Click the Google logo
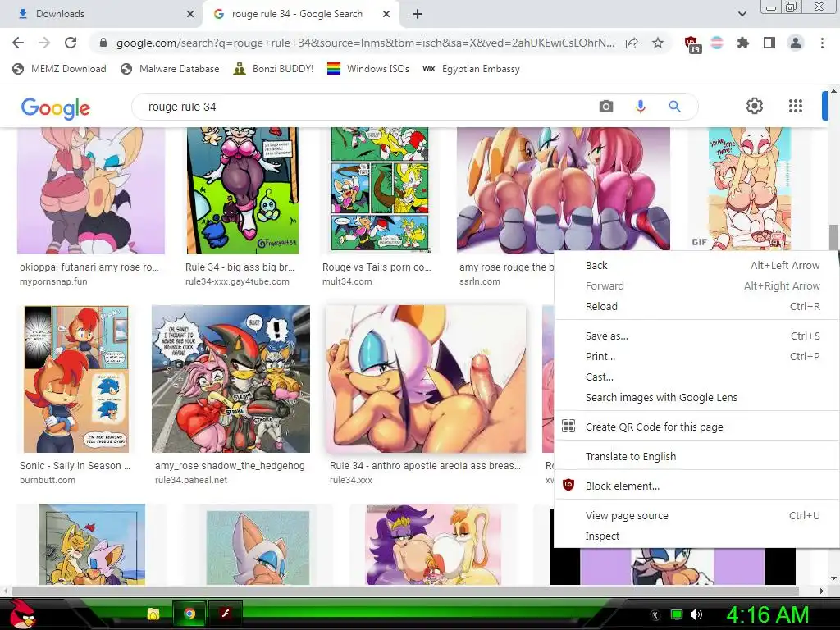 click(56, 108)
